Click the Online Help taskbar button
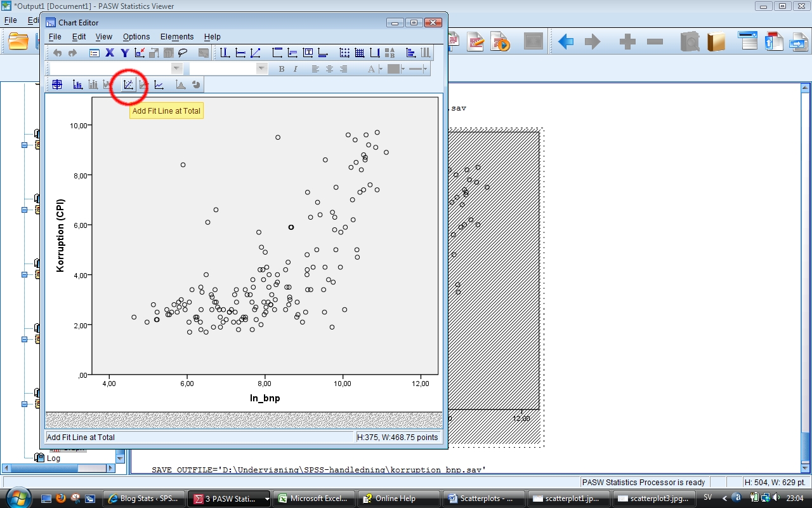Viewport: 812px width, 508px height. [x=398, y=498]
